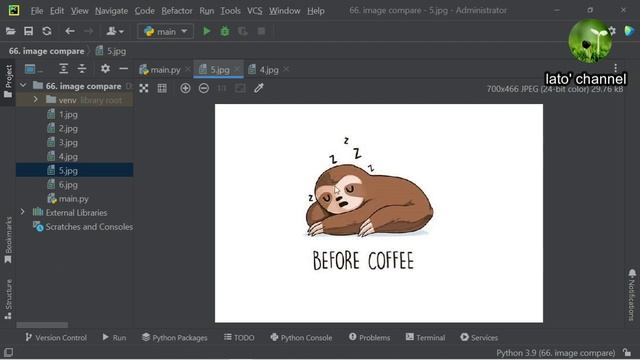Click the Run with Coverage icon
The width and height of the screenshot is (640, 360).
pos(242,31)
